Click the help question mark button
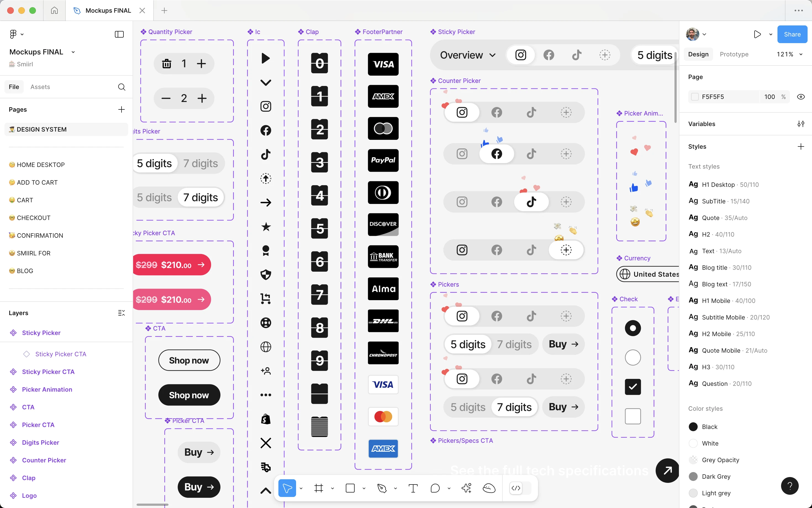 (790, 486)
